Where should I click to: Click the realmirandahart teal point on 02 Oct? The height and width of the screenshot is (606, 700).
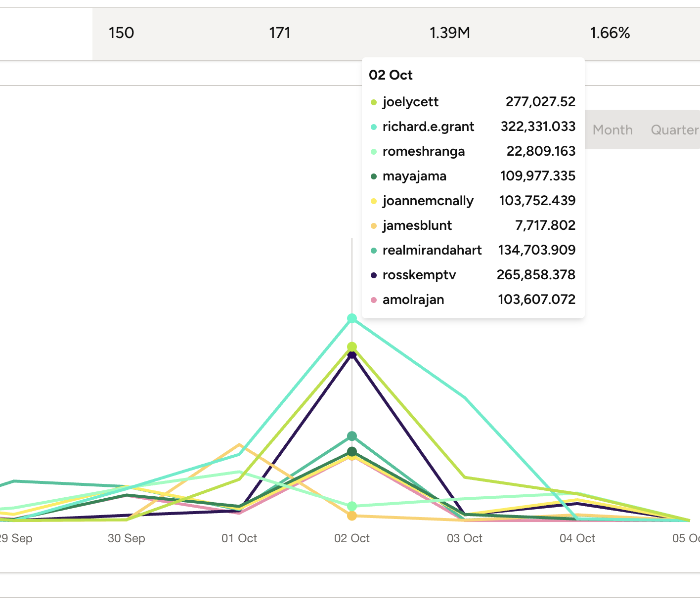(x=352, y=436)
